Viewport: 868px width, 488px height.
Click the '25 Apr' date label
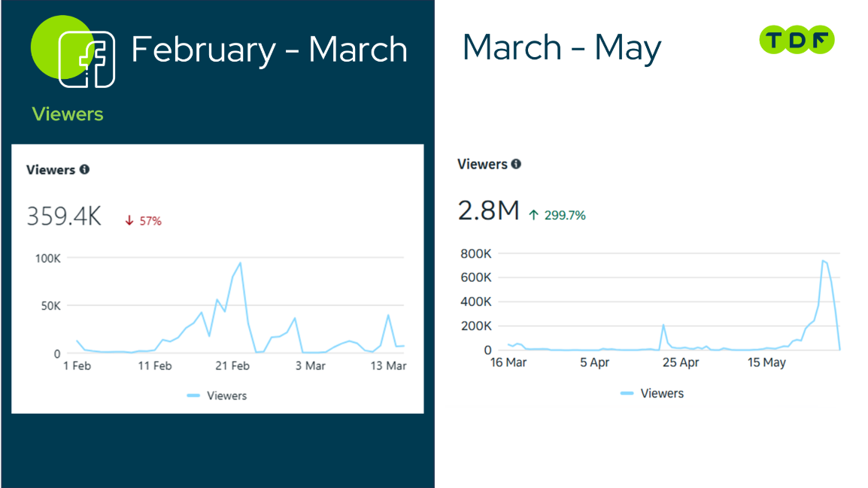pyautogui.click(x=681, y=362)
